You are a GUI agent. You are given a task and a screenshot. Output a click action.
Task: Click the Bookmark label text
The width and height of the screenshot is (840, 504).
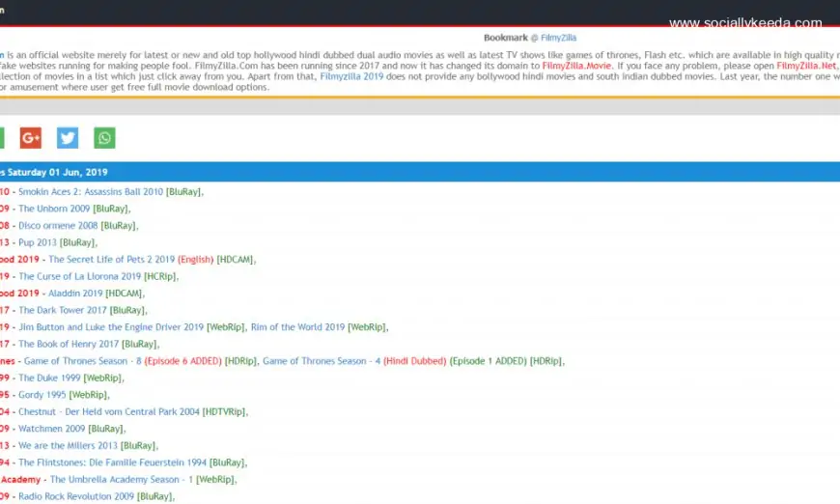coord(506,38)
